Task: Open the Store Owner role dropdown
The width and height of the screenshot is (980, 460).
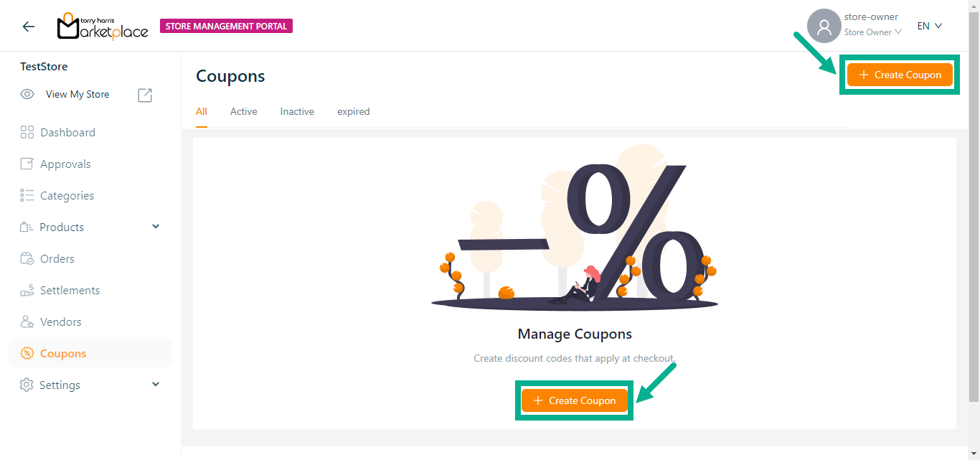Action: click(x=872, y=32)
